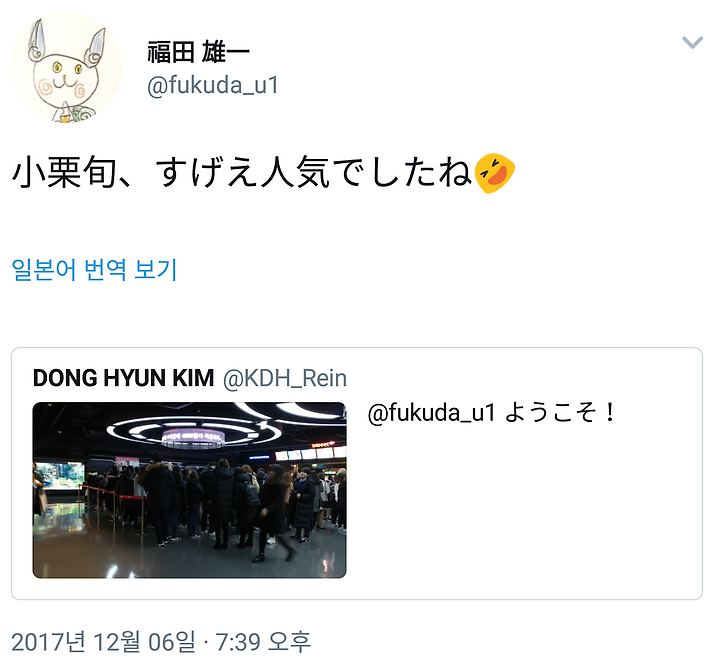
Task: Click the laughing emoji in the tweet
Action: click(494, 173)
